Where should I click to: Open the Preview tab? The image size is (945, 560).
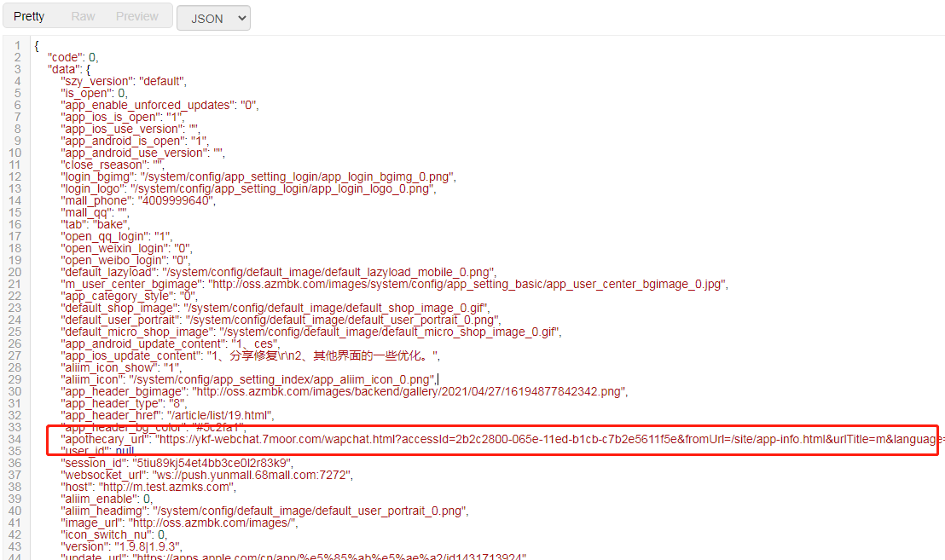[x=137, y=17]
